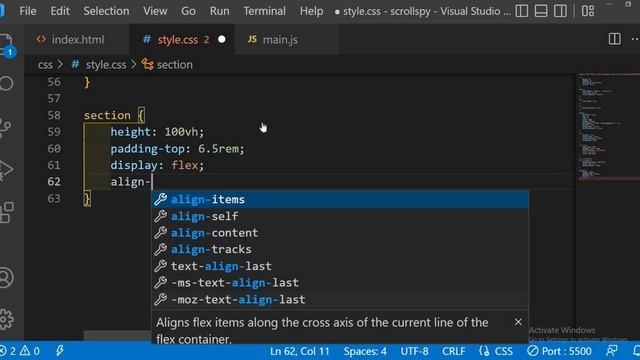
Task: Open the Go menu
Action: coord(188,11)
